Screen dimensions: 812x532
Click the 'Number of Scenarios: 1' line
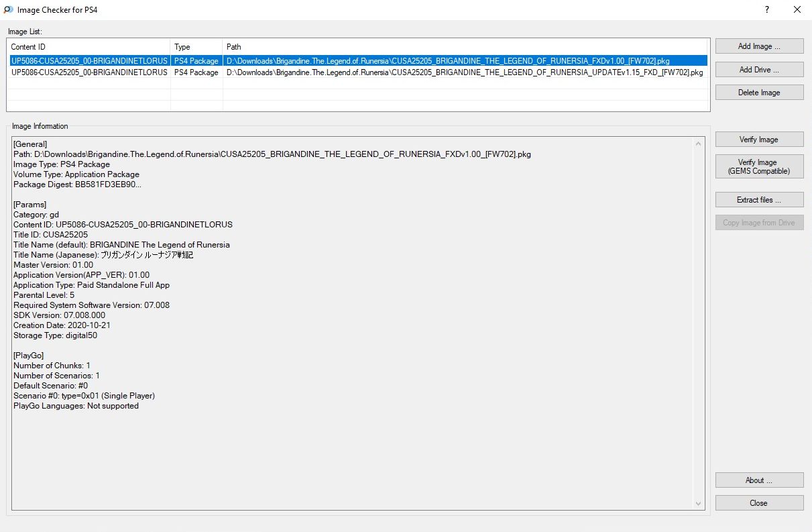[x=57, y=376]
